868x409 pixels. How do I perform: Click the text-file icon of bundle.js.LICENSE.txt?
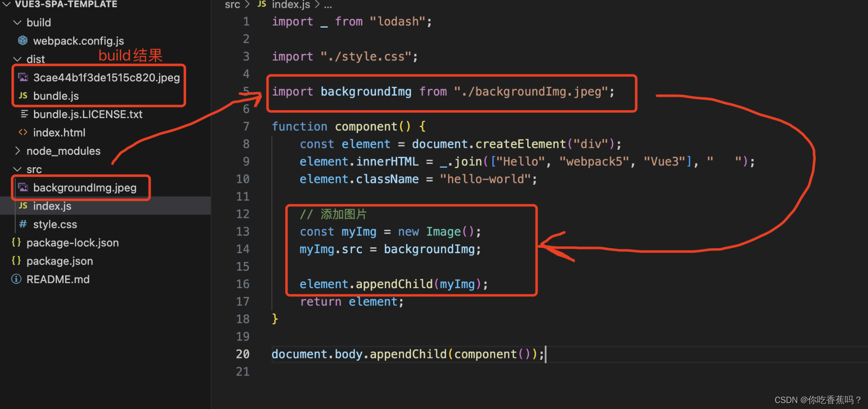tap(24, 114)
